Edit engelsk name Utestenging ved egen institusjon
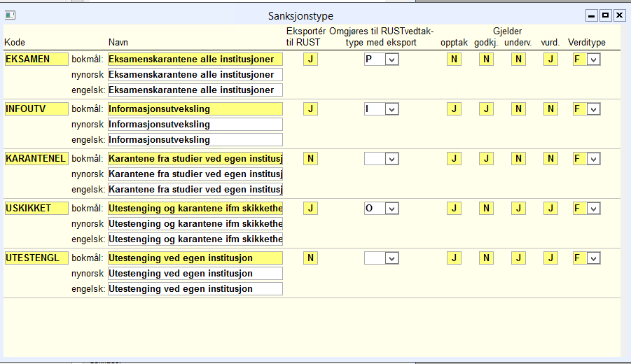Screen dimensions: 631x364 click(x=195, y=289)
